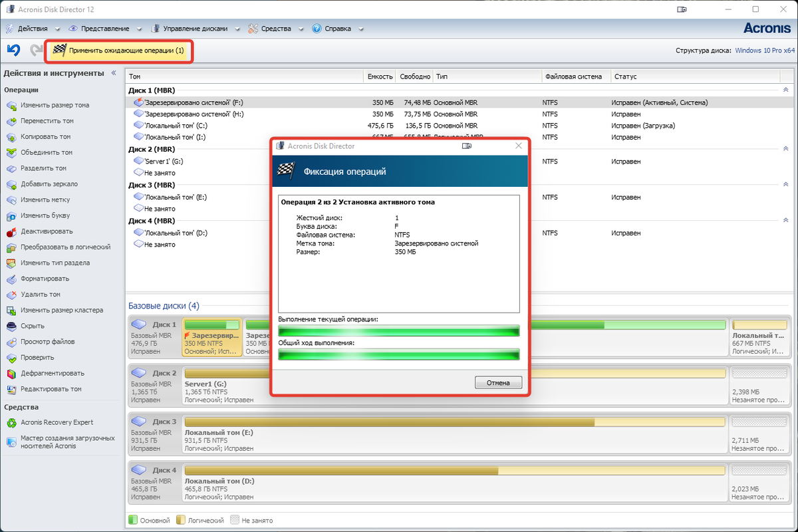Select Изменить метку operation
798x532 pixels.
45,199
